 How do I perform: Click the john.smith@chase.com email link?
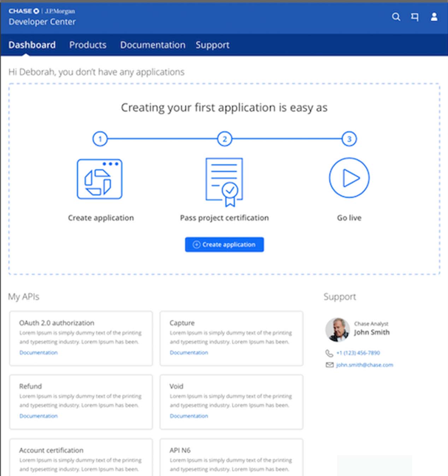coord(364,365)
